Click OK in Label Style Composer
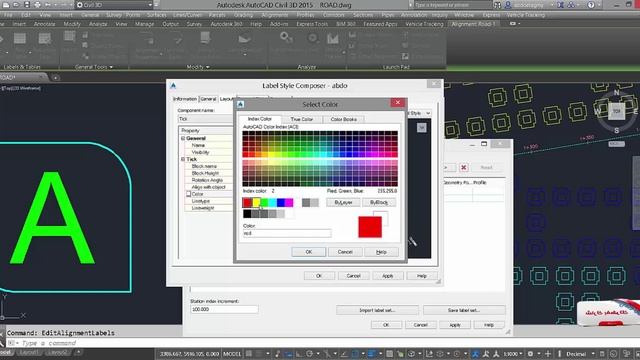Viewport: 640px width, 360px height. [319, 276]
